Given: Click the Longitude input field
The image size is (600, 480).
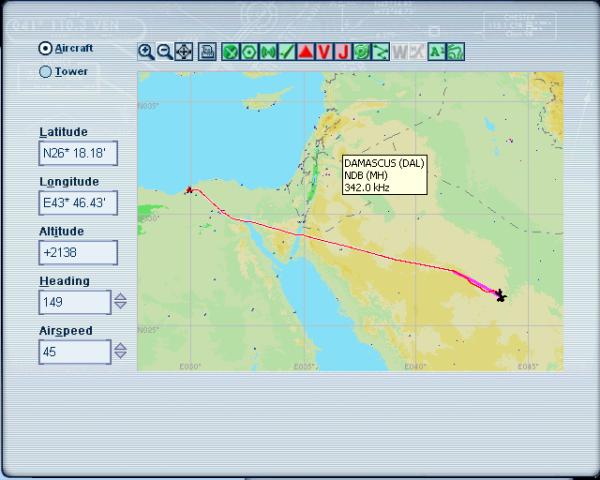Looking at the screenshot, I should (x=78, y=203).
